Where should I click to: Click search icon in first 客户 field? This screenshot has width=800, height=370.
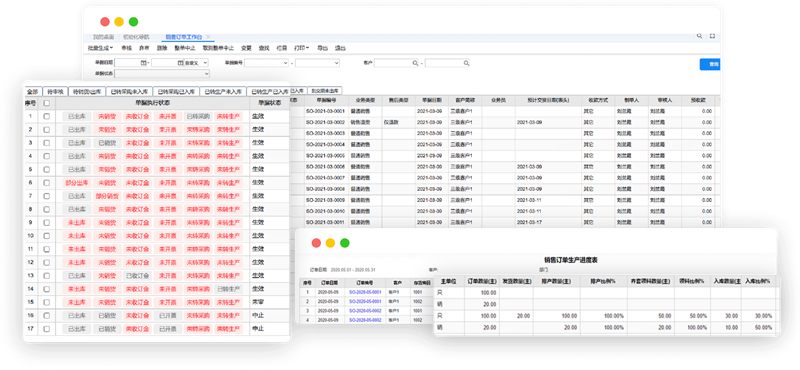[415, 63]
